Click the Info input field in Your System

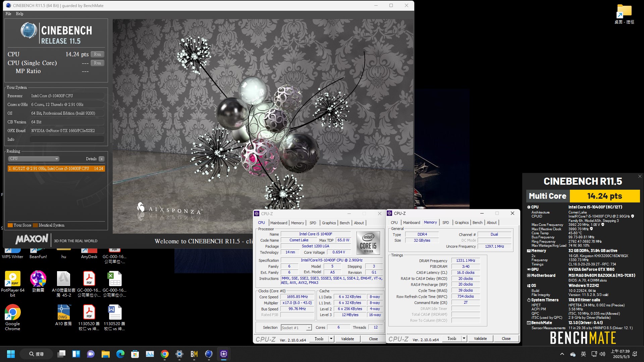click(67, 139)
